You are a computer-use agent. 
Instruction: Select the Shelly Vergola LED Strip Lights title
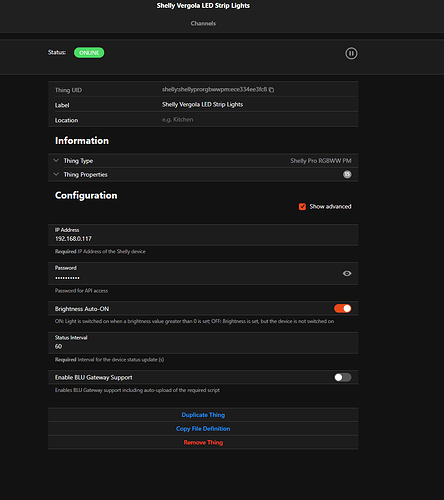pyautogui.click(x=203, y=6)
